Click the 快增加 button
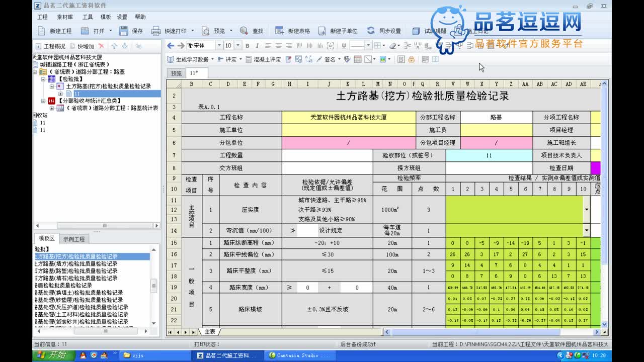 pyautogui.click(x=82, y=46)
